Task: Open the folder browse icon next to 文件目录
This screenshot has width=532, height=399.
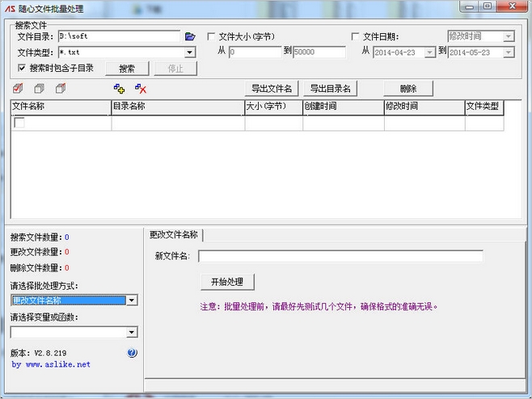Action: click(190, 36)
